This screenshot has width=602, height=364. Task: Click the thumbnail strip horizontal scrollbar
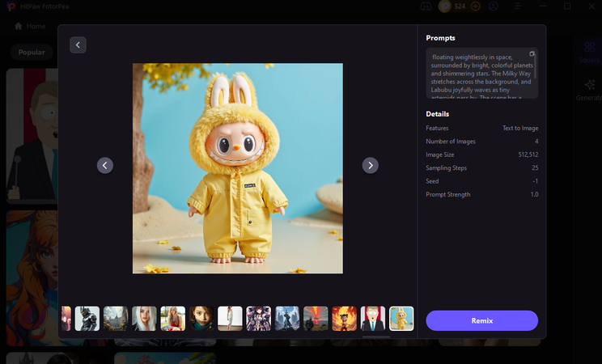(376, 337)
